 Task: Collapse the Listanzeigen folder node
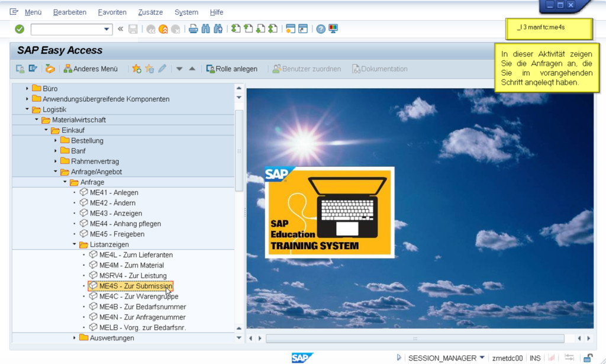(75, 244)
